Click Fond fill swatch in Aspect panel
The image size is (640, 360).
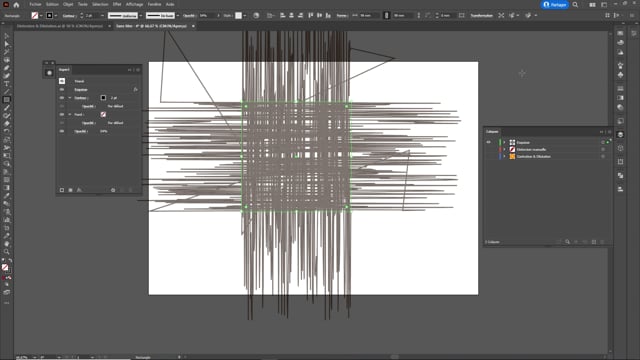pos(103,115)
